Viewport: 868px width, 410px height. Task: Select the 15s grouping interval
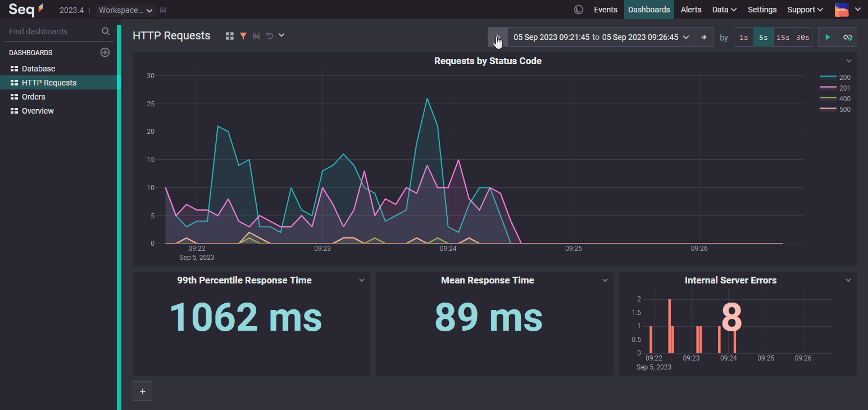click(783, 37)
